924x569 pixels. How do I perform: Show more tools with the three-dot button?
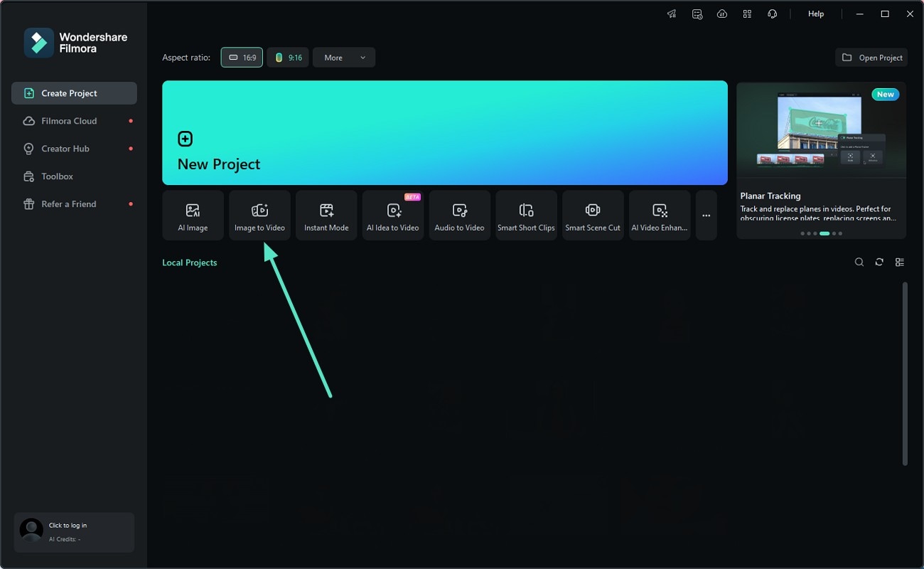(x=707, y=216)
